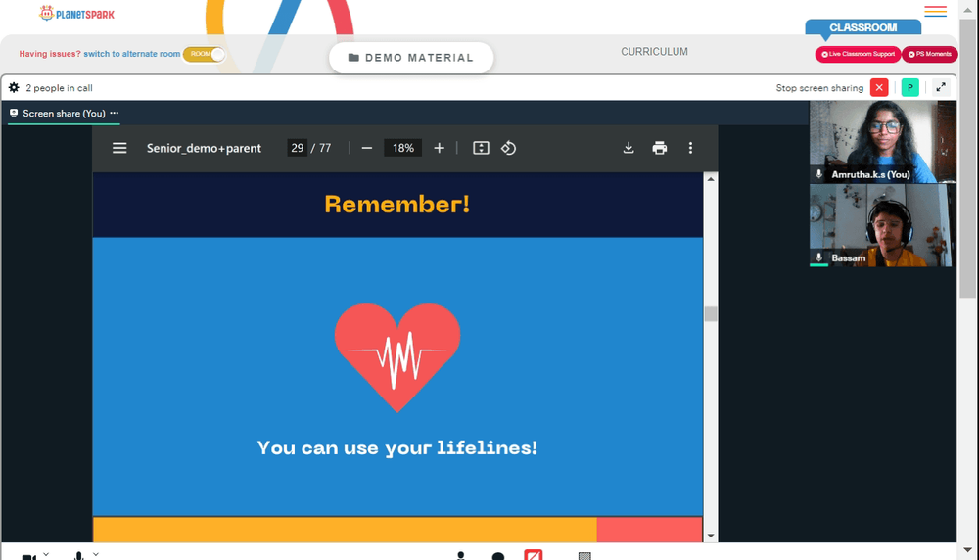
Task: Select the CLASSROOM tab
Action: coord(862,27)
